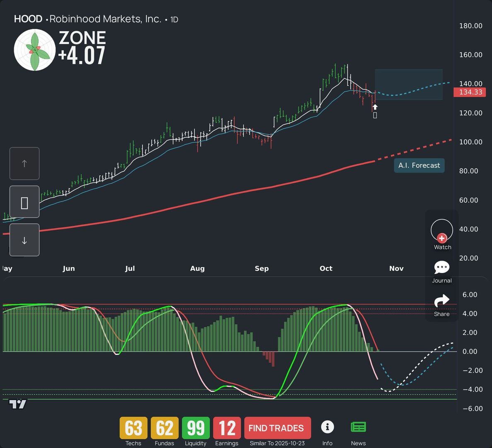Image resolution: width=492 pixels, height=448 pixels.
Task: Click the middle rectangle button between the arrows
Action: tap(24, 202)
